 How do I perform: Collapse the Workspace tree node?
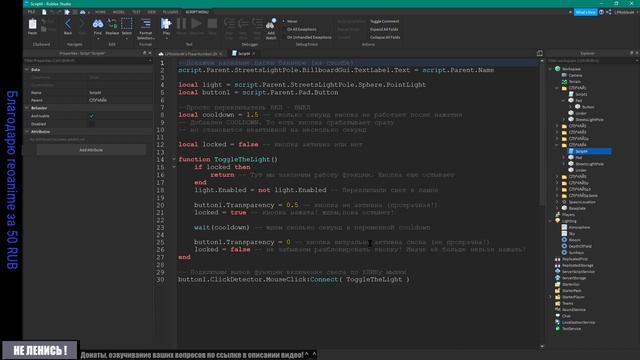click(x=550, y=69)
